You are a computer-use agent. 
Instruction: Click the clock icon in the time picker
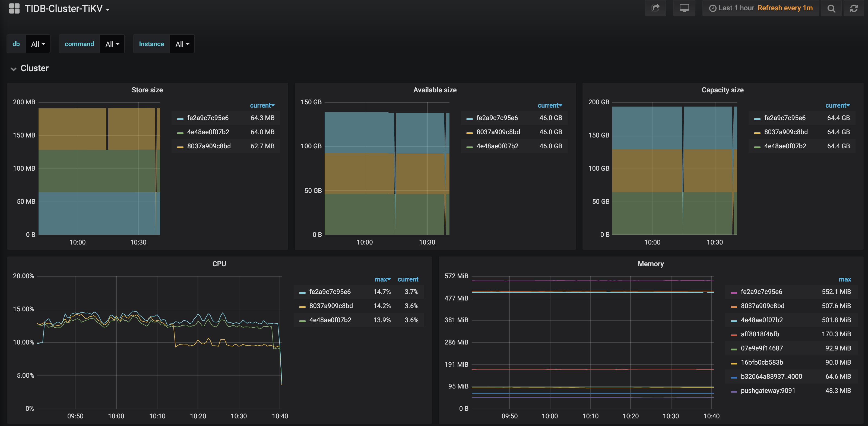tap(713, 8)
